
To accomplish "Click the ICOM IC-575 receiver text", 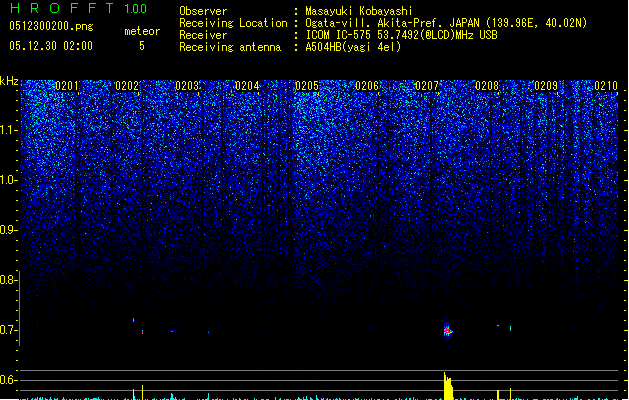I will 401,35.
